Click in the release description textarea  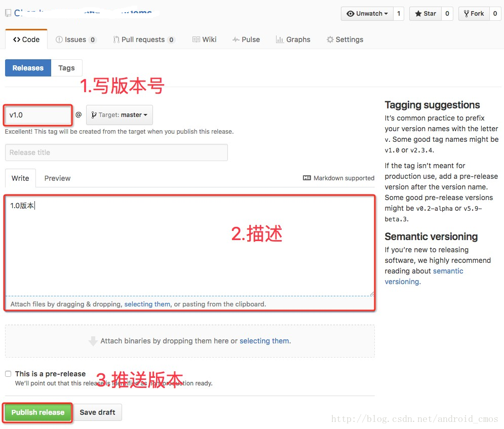tap(189, 246)
